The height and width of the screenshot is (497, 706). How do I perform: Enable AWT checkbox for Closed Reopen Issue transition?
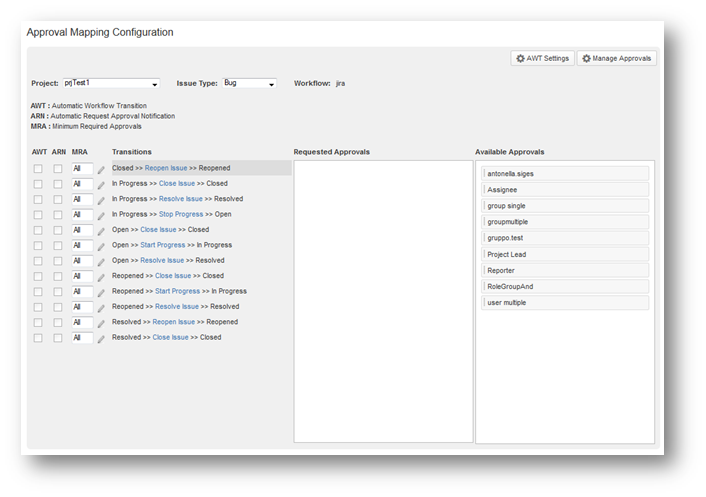point(38,169)
